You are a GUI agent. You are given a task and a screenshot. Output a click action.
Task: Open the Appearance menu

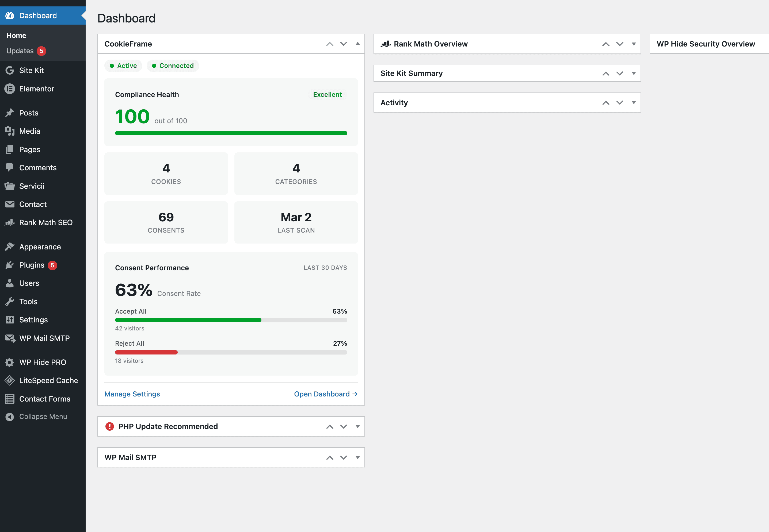pos(43,247)
